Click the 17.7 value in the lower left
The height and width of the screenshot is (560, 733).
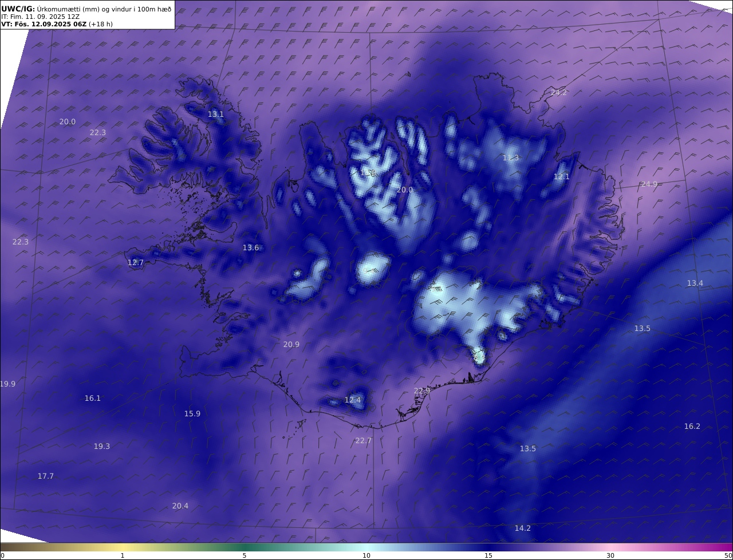46,476
